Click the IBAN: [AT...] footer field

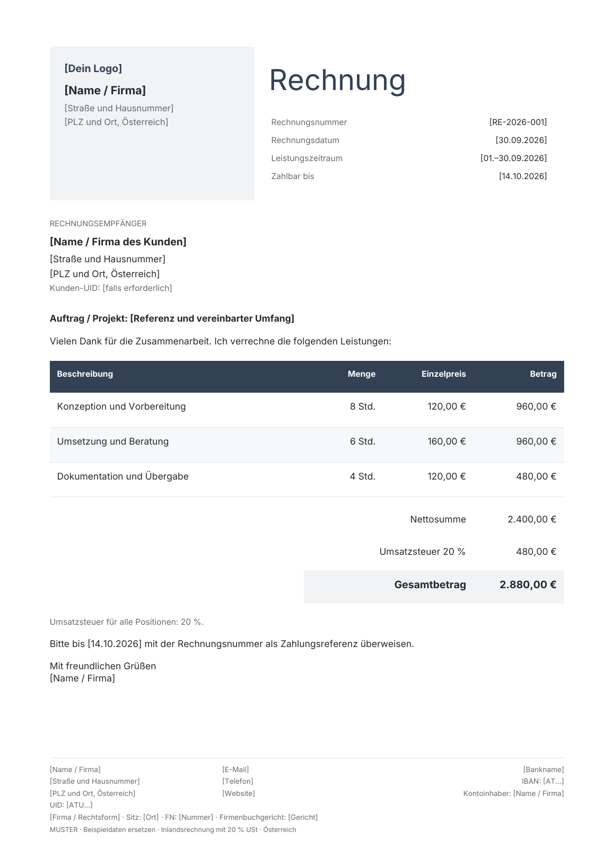(x=543, y=782)
